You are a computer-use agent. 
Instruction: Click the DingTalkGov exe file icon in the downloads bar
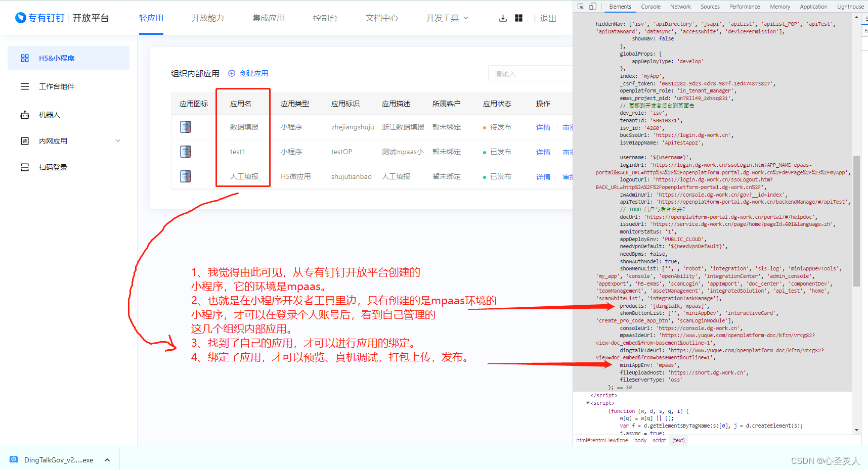(x=14, y=460)
